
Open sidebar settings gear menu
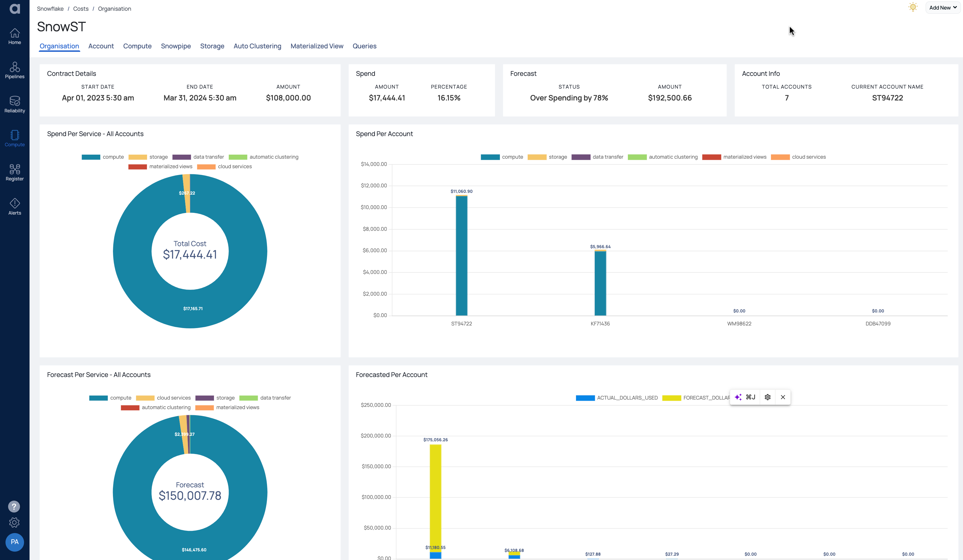(x=14, y=523)
